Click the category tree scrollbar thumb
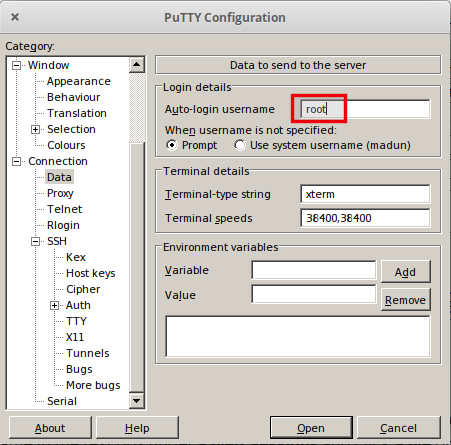Screen dimensions: 451x445 137,267
